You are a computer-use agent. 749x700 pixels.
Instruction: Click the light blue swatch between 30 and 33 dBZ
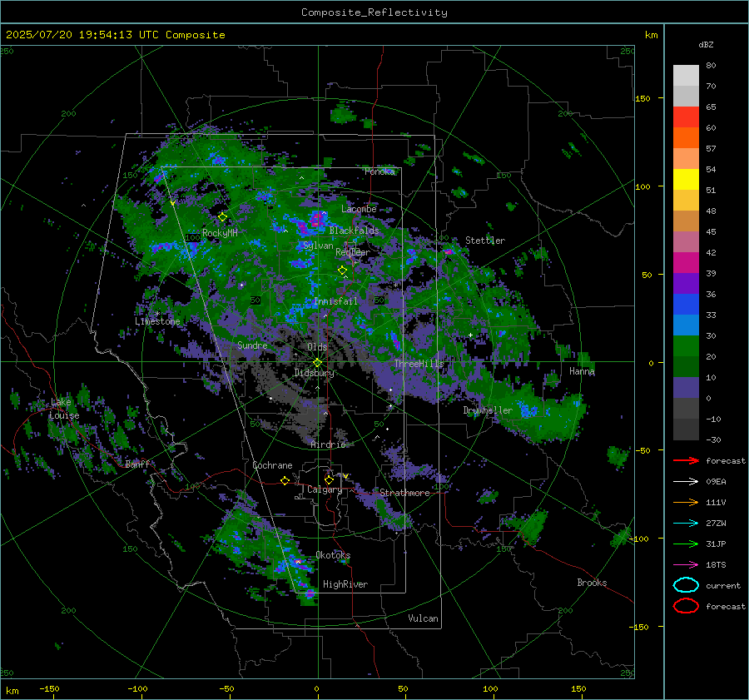(686, 325)
